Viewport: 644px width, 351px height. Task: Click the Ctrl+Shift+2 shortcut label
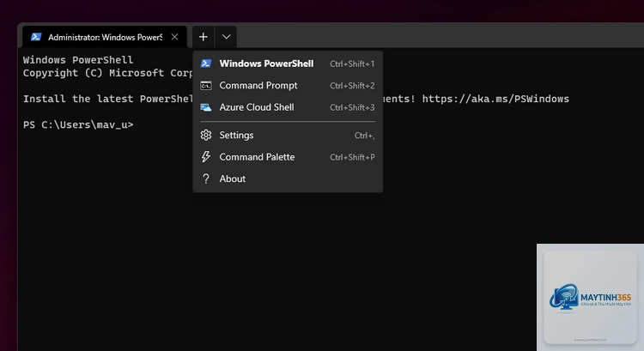click(352, 86)
